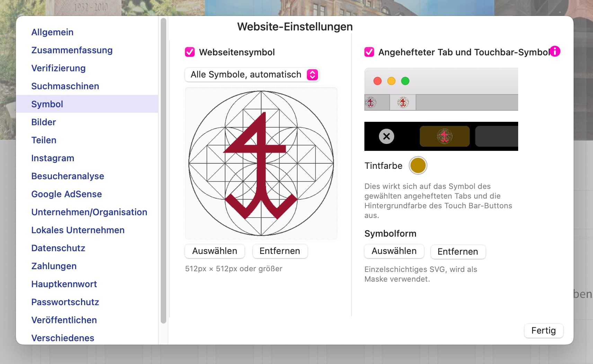Click the Tintfarbe label
This screenshot has width=593, height=364.
pyautogui.click(x=383, y=166)
